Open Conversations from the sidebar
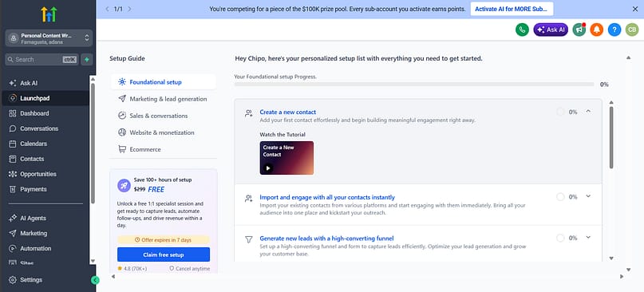The height and width of the screenshot is (292, 644). click(x=39, y=128)
